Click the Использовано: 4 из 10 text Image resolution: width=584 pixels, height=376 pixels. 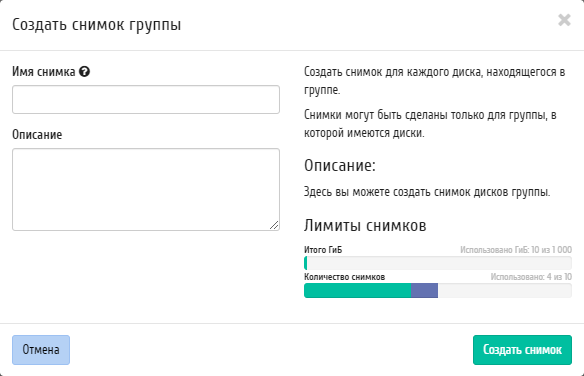pyautogui.click(x=531, y=277)
